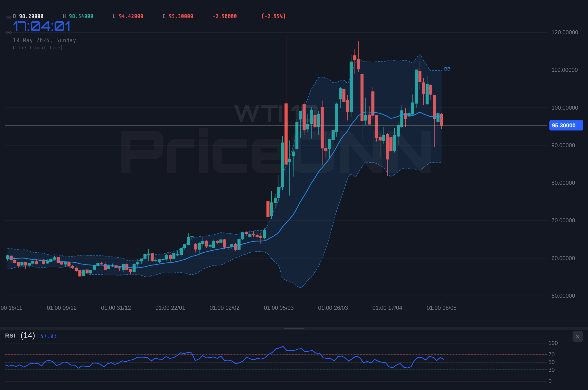Click the BB Bollinger Bands label

(x=447, y=69)
